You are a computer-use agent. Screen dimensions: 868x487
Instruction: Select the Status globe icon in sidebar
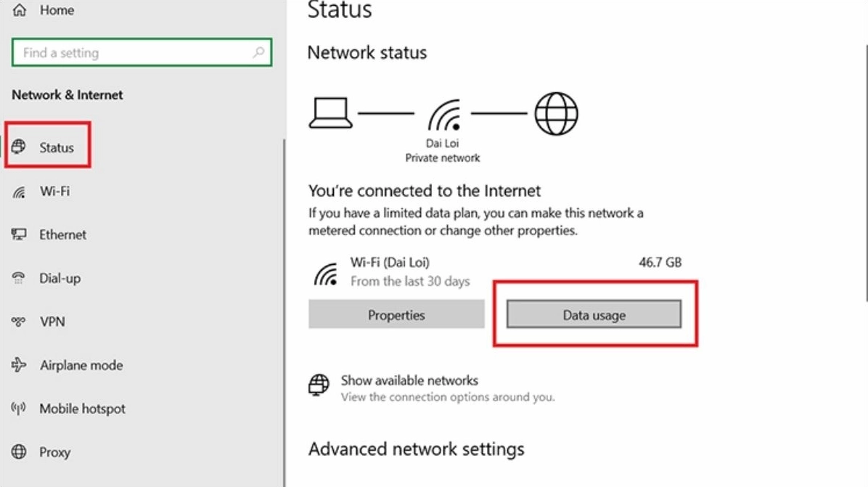pyautogui.click(x=20, y=147)
